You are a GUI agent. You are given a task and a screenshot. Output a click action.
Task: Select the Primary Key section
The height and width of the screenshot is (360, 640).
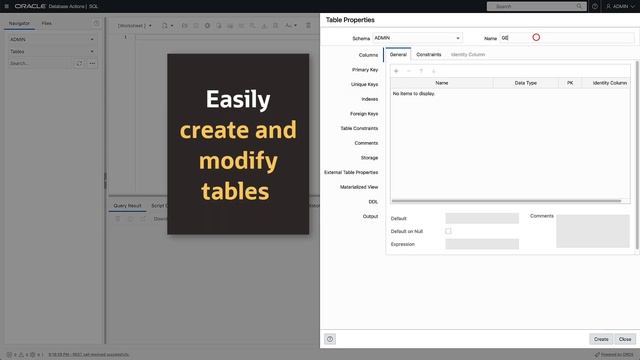pyautogui.click(x=365, y=70)
